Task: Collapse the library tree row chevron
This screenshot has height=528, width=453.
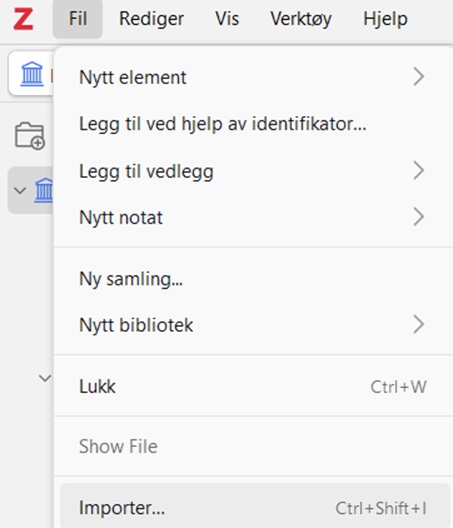Action: click(20, 190)
